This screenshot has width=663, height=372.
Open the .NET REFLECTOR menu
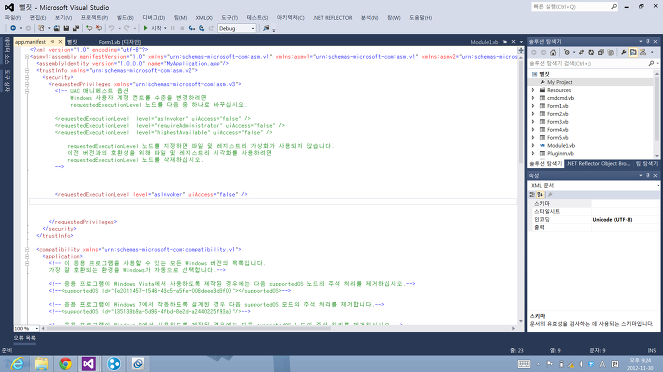[x=332, y=18]
